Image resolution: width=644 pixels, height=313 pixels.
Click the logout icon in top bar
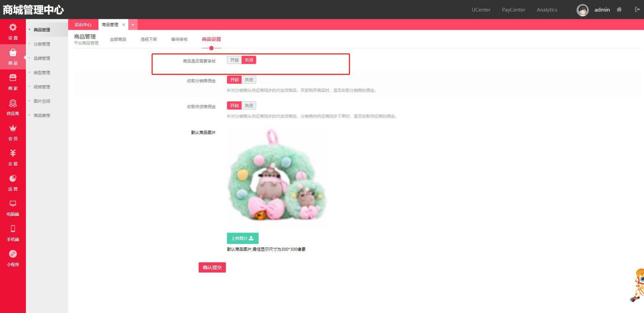click(637, 10)
